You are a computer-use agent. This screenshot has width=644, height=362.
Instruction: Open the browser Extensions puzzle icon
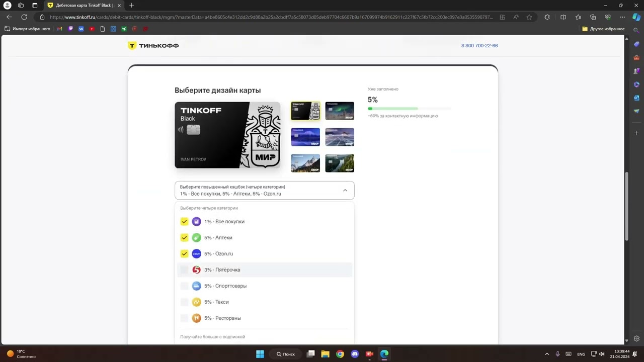click(547, 17)
